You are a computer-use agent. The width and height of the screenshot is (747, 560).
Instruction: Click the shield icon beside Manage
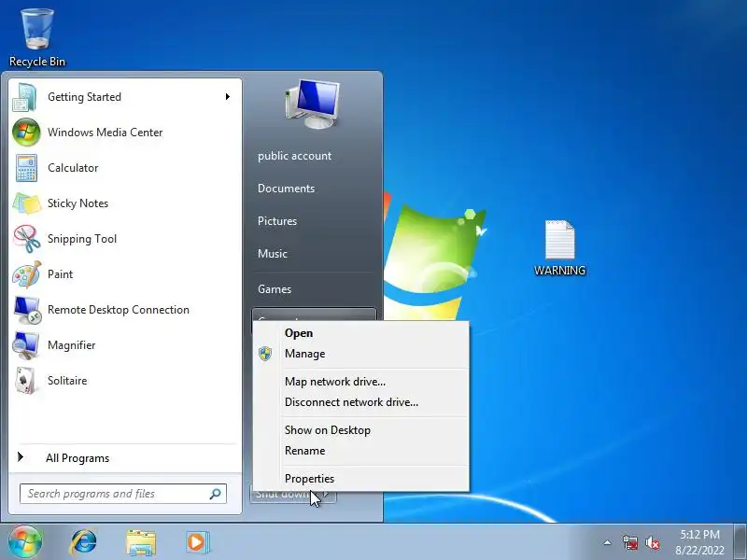click(x=265, y=354)
